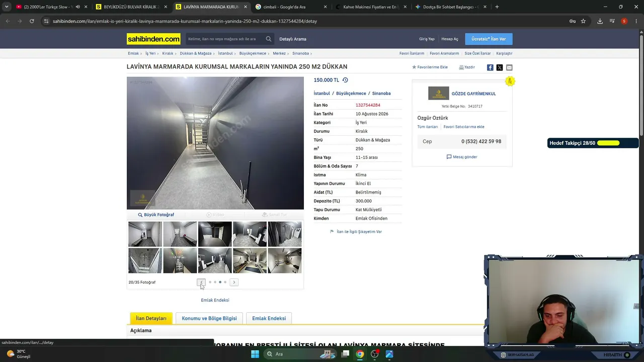Expand the tab search dropdown arrow
This screenshot has height=362, width=644.
pos(7,7)
